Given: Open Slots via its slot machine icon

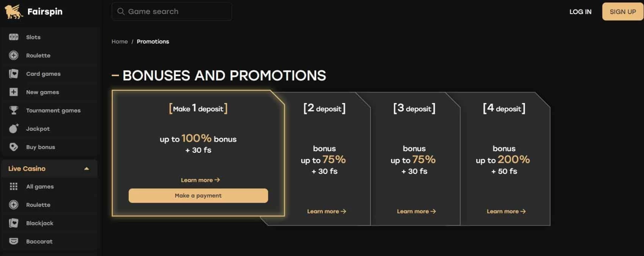Looking at the screenshot, I should tap(14, 37).
